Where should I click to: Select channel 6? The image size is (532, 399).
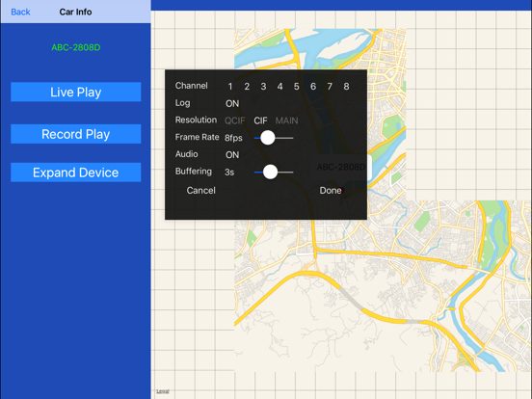click(x=313, y=86)
